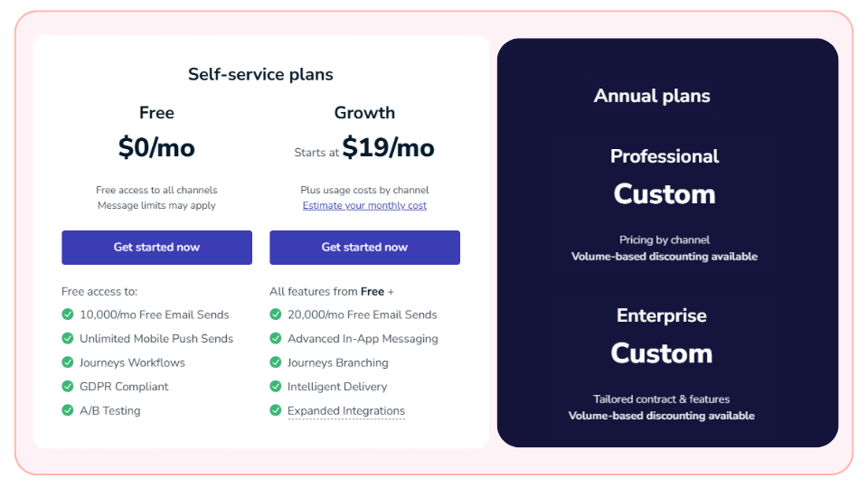Click checkmark next to Advanced In-App Messaging
Image resolution: width=868 pixels, height=488 pixels.
tap(276, 339)
